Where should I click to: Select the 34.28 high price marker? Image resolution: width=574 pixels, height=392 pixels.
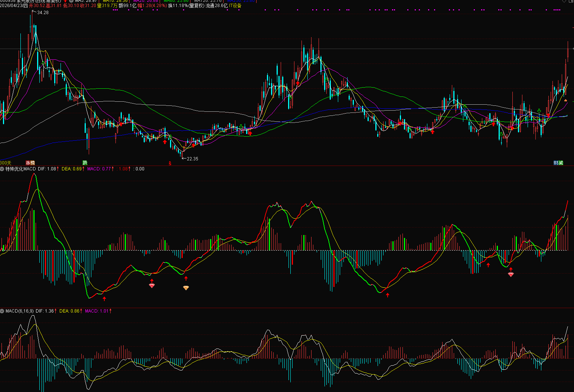pyautogui.click(x=43, y=13)
